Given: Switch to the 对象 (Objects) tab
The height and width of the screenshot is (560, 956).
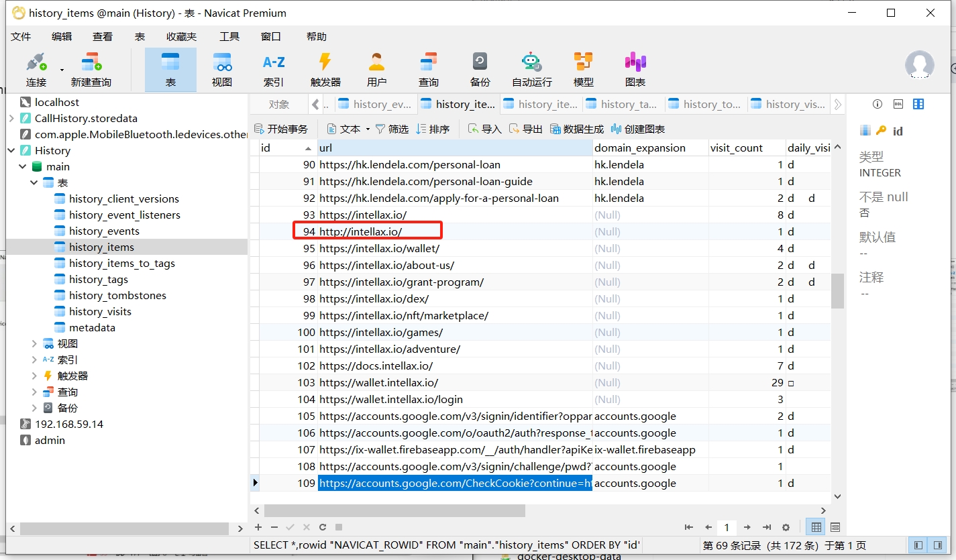Looking at the screenshot, I should click(279, 104).
